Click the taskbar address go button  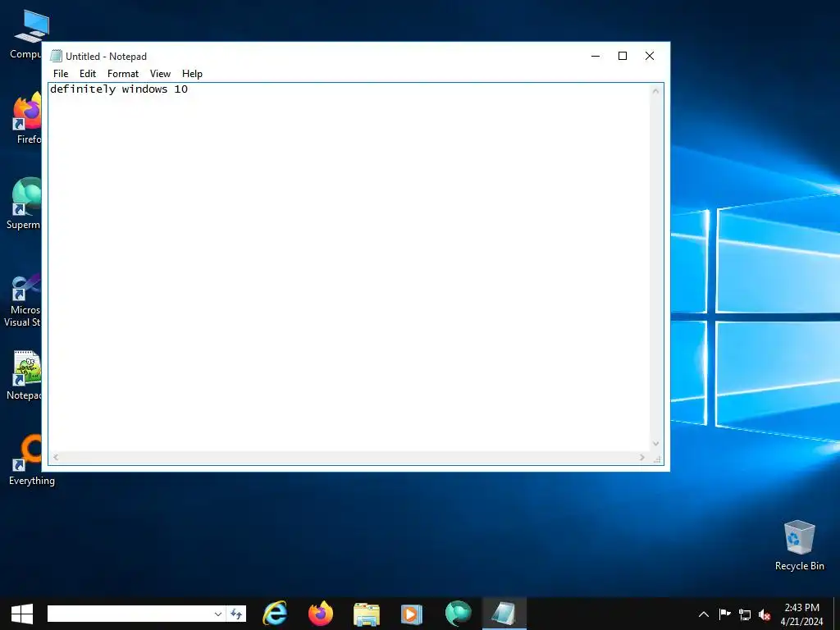pyautogui.click(x=236, y=614)
